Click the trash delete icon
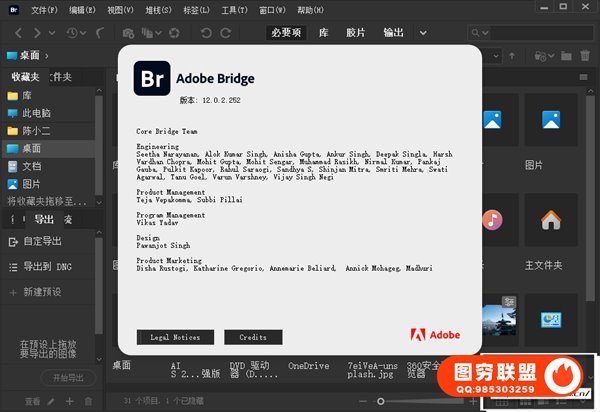 pyautogui.click(x=585, y=56)
